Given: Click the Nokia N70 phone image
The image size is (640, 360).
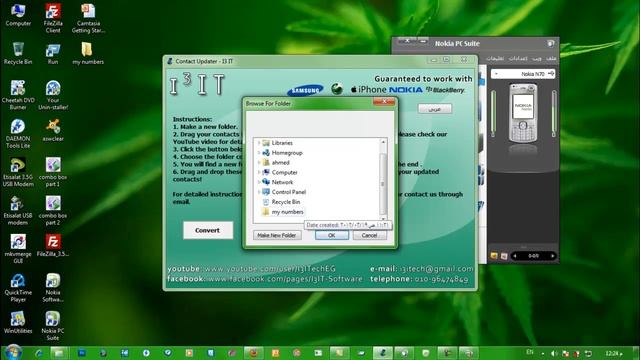Looking at the screenshot, I should [x=523, y=113].
